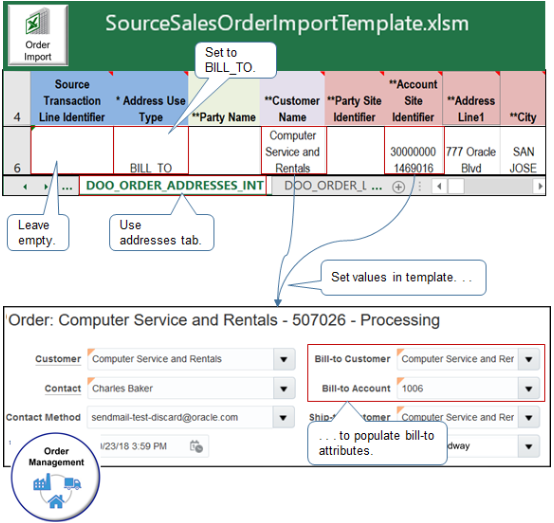Click the horizontal scrollbar thumb
This screenshot has height=523, width=554.
[x=456, y=186]
